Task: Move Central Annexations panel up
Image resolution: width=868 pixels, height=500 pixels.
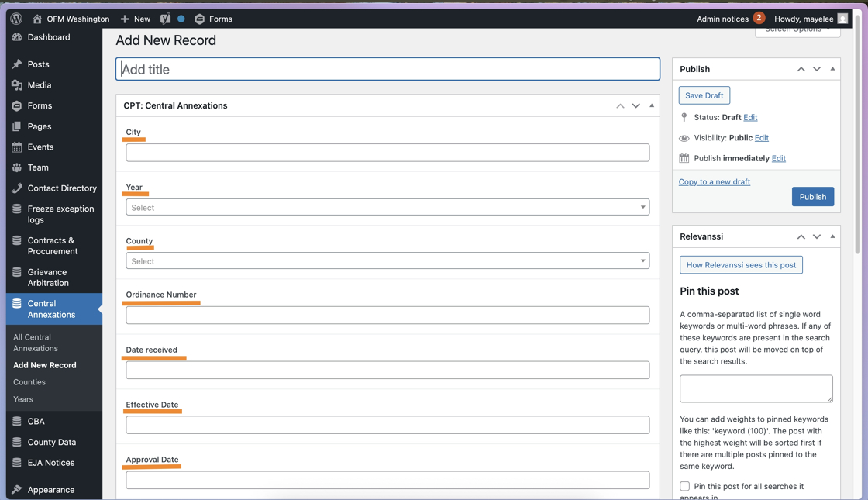Action: pos(620,105)
